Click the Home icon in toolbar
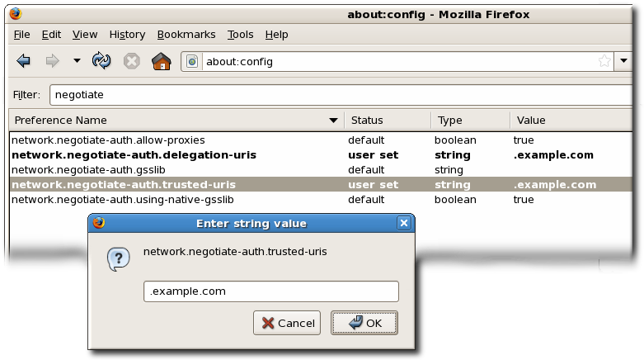The image size is (644, 360). click(x=161, y=61)
